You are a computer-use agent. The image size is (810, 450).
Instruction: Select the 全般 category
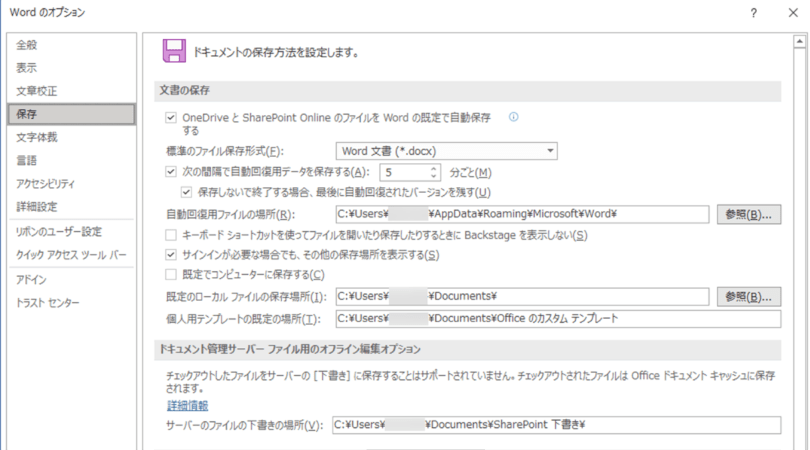[x=71, y=45]
